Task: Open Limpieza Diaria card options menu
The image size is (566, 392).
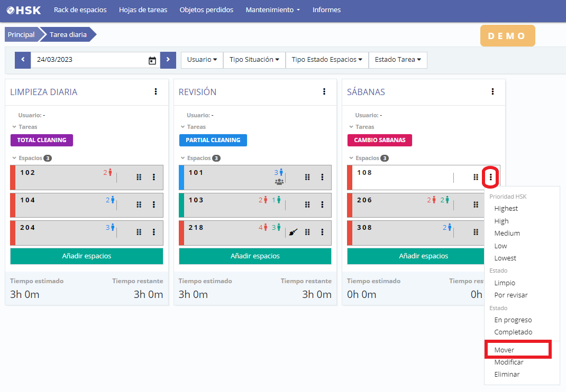Action: [156, 91]
